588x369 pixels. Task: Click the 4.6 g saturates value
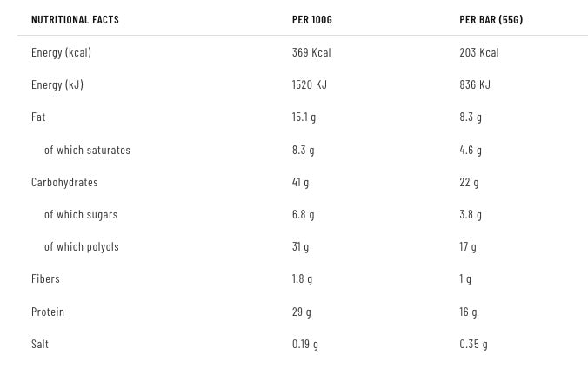point(470,150)
